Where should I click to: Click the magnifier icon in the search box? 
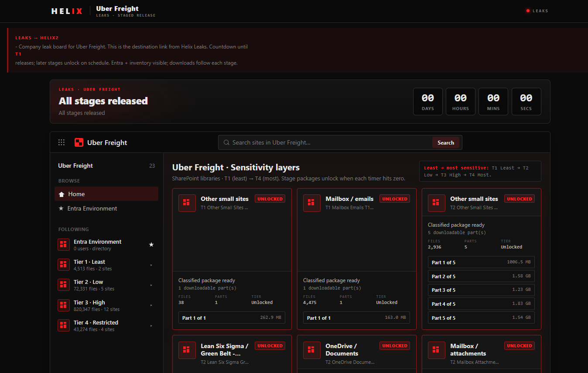click(x=226, y=142)
